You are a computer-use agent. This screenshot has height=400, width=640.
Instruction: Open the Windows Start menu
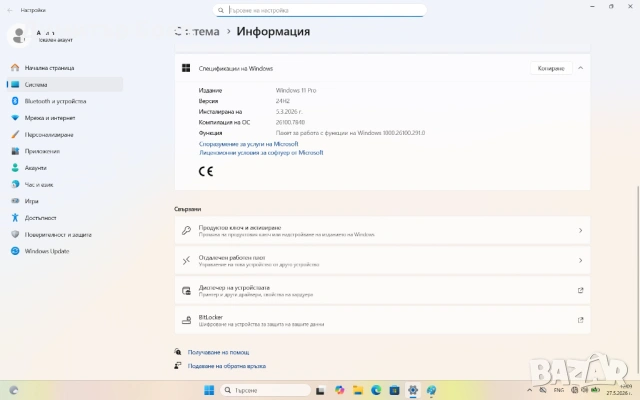(209, 390)
